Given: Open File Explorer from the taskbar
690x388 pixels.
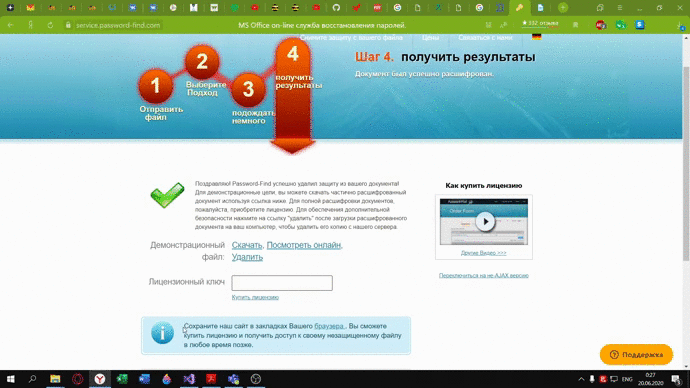Looking at the screenshot, I should [x=55, y=379].
